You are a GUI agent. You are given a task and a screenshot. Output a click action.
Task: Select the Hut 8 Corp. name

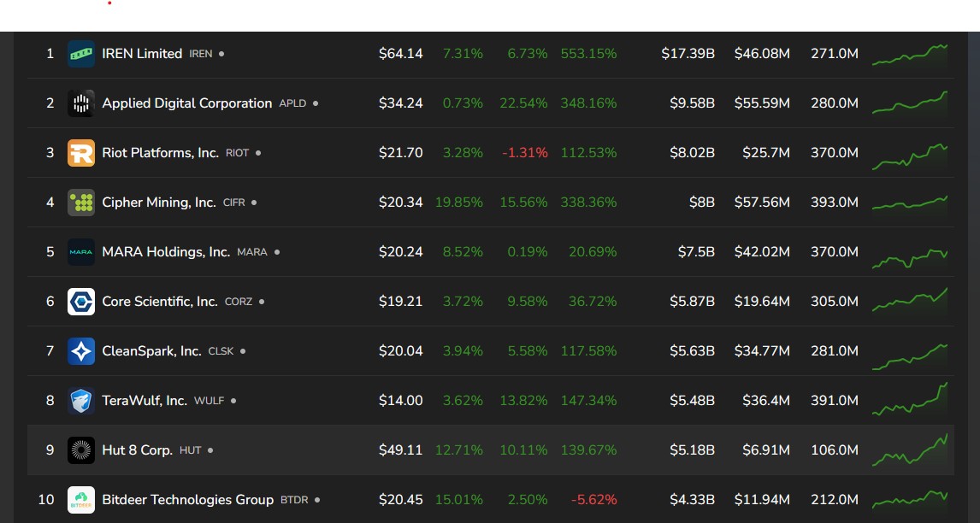tap(137, 450)
